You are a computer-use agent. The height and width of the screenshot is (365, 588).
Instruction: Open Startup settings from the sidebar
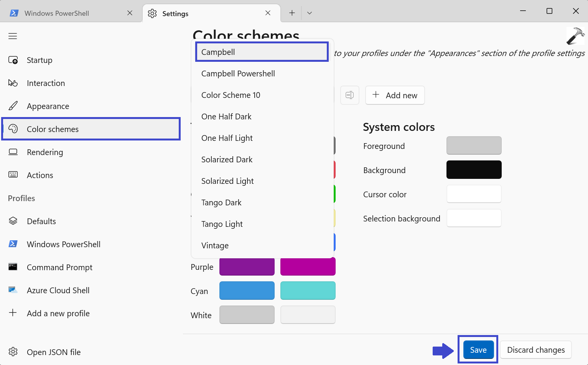pos(39,60)
